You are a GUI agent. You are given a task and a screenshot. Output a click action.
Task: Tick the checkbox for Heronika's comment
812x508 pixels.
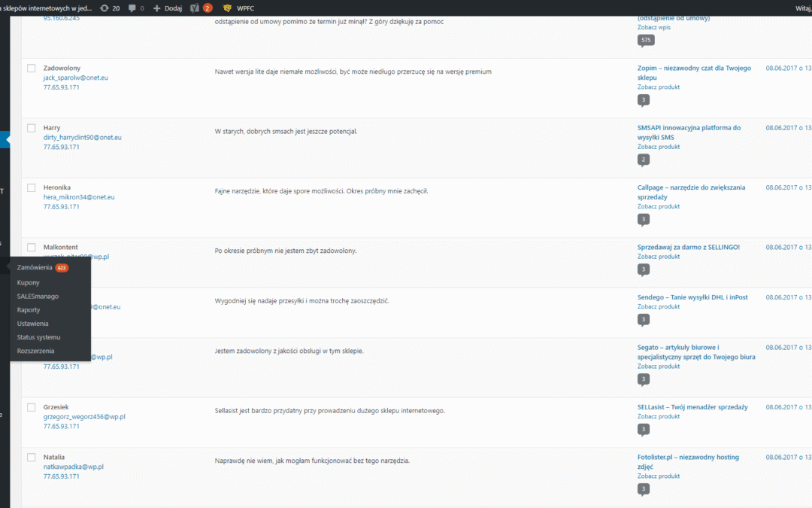click(32, 187)
